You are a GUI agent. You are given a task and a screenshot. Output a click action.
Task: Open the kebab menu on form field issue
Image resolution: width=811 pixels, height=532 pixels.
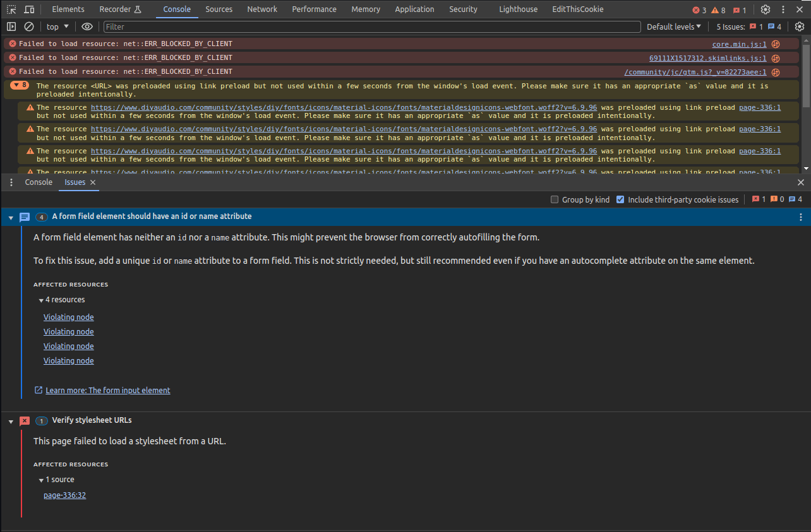[x=801, y=217]
